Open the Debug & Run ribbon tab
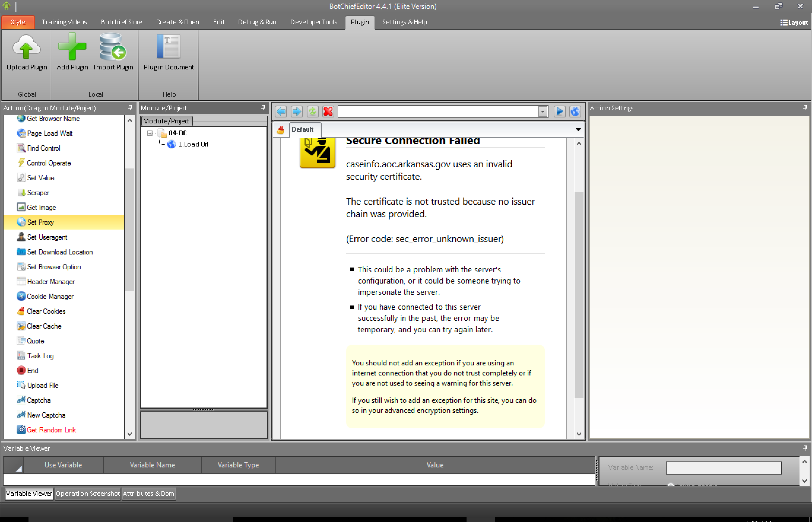Image resolution: width=812 pixels, height=522 pixels. (x=257, y=22)
